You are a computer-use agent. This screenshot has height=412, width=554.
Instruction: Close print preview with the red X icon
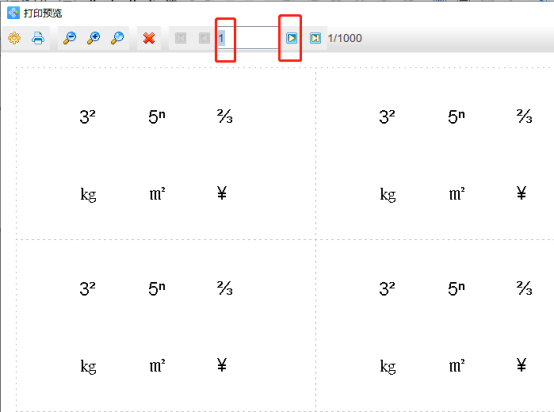pos(149,38)
